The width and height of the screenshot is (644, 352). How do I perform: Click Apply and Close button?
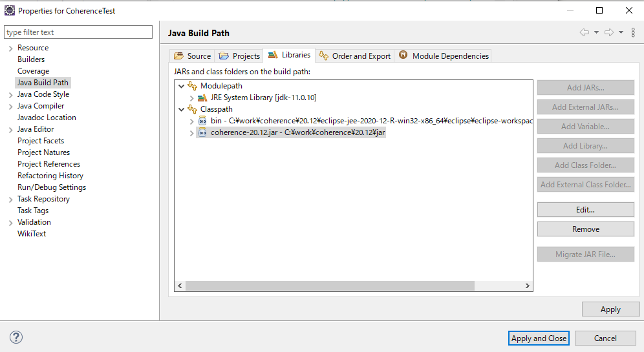click(539, 338)
